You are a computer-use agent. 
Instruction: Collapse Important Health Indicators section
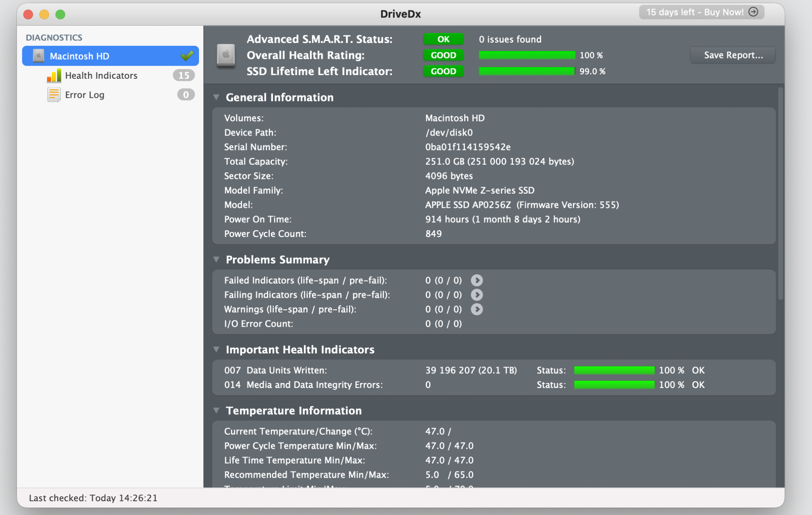click(x=217, y=349)
